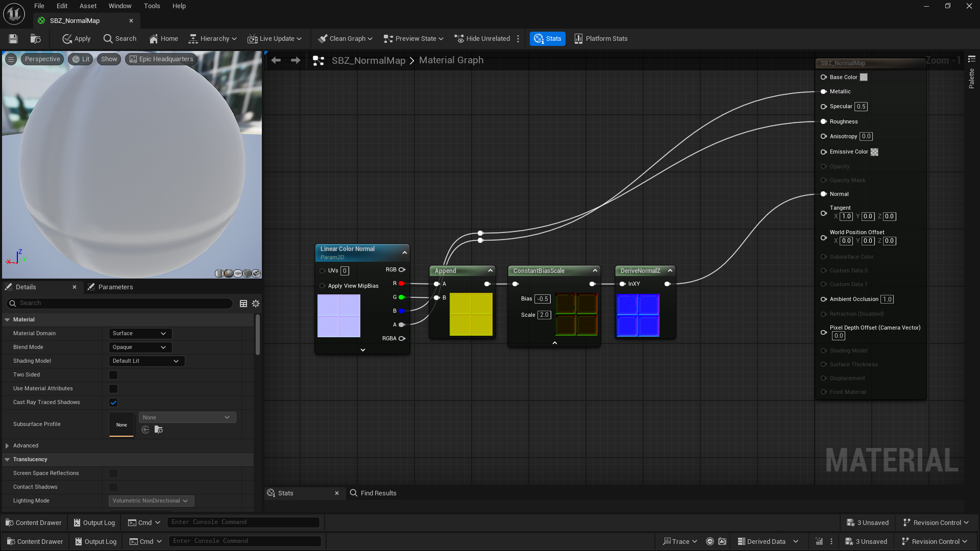Open the Live Update dropdown

point(275,39)
